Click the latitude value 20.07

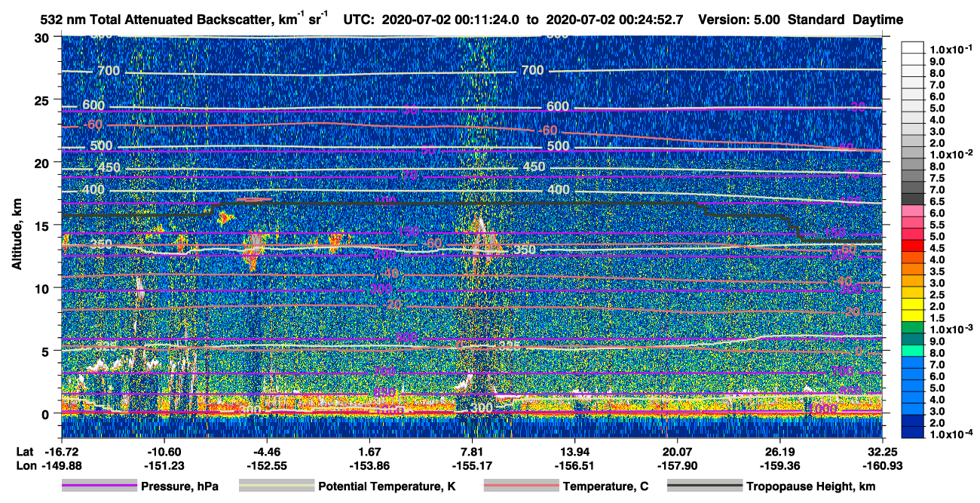point(678,451)
